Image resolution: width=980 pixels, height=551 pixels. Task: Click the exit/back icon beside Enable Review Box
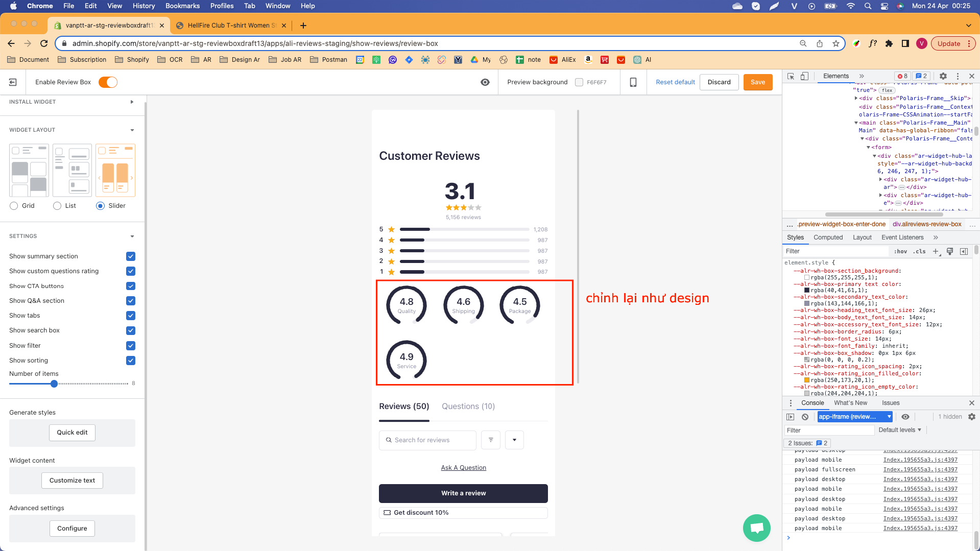(13, 82)
